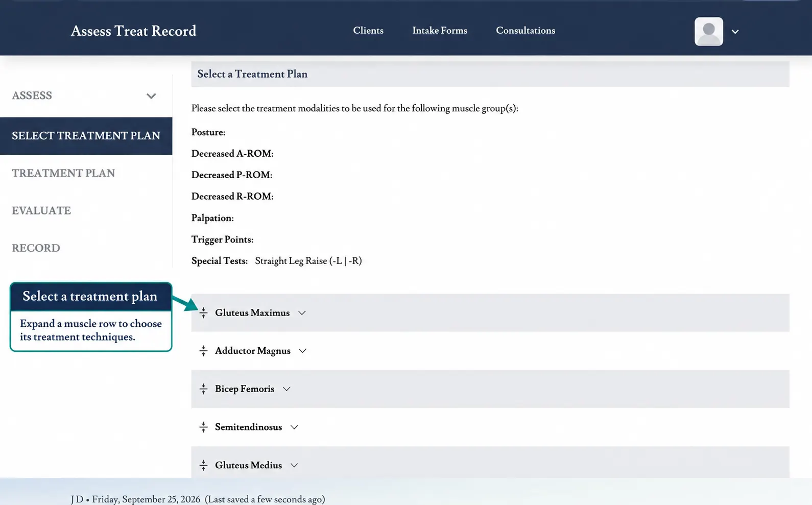Click the user profile avatar icon

[x=708, y=31]
